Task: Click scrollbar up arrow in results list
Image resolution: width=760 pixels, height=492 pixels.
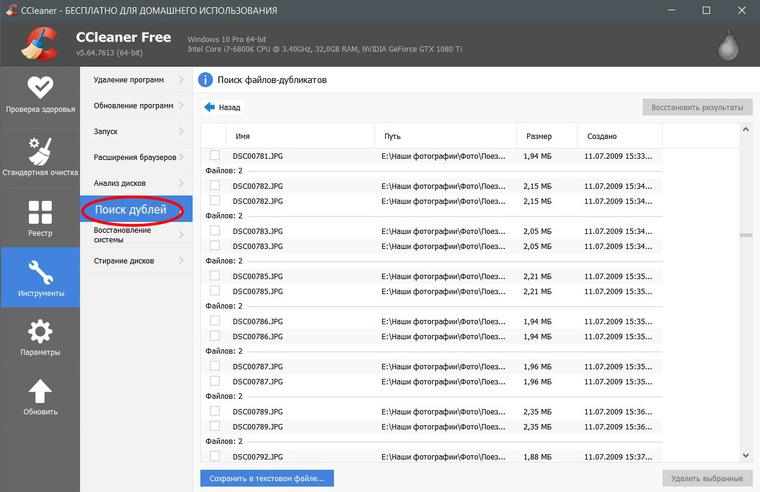Action: (745, 129)
